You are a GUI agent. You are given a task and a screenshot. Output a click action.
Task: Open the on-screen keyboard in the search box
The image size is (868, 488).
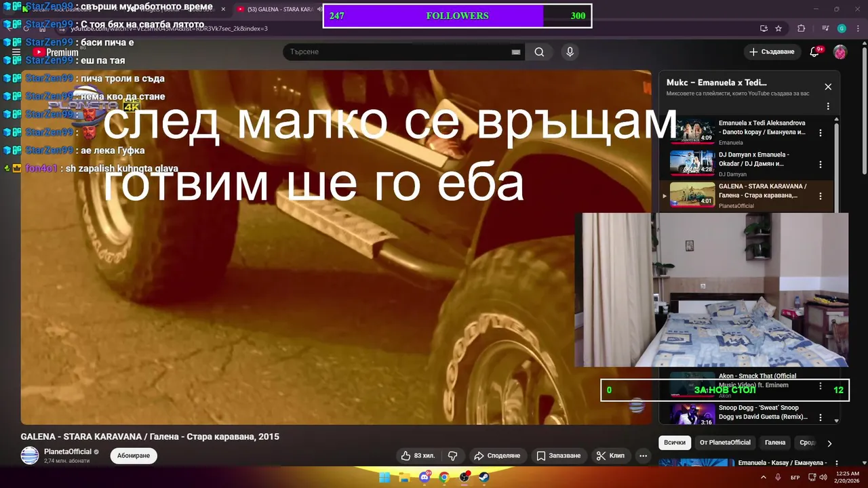[516, 52]
